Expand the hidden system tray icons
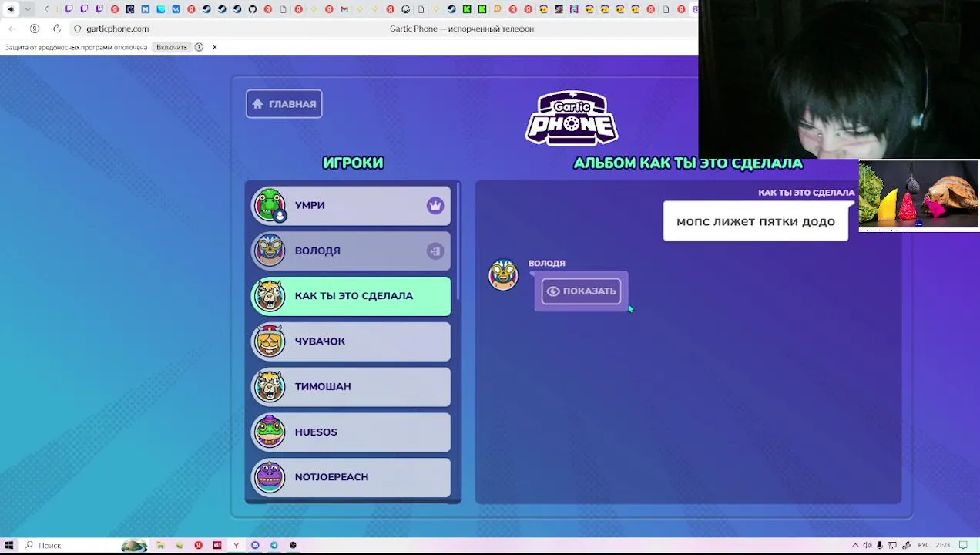980x555 pixels. click(854, 546)
